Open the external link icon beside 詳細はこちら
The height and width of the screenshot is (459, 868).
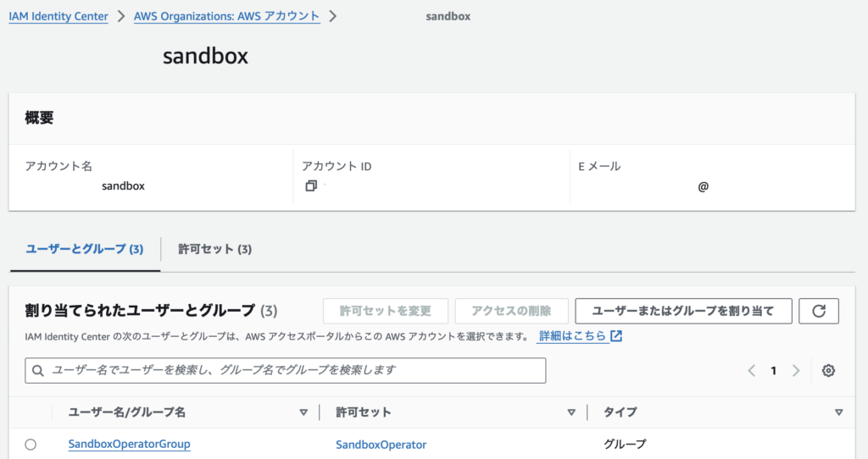pos(616,335)
